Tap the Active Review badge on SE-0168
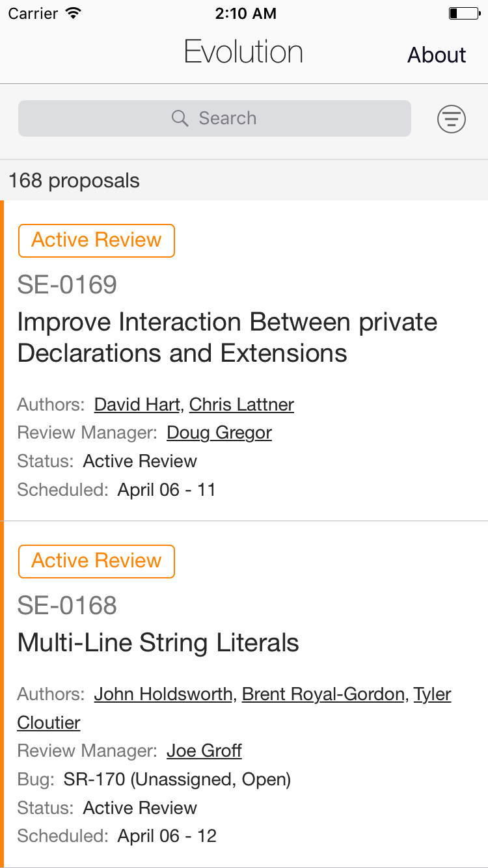 tap(96, 561)
